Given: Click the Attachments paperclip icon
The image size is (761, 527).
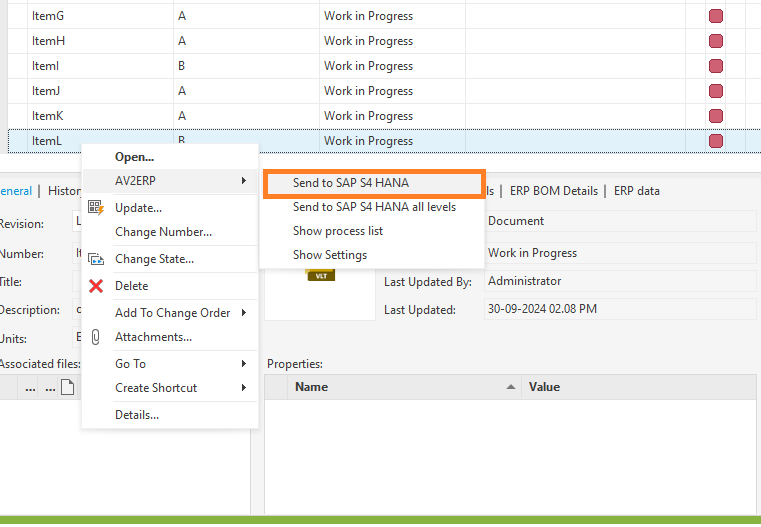Looking at the screenshot, I should coord(96,337).
